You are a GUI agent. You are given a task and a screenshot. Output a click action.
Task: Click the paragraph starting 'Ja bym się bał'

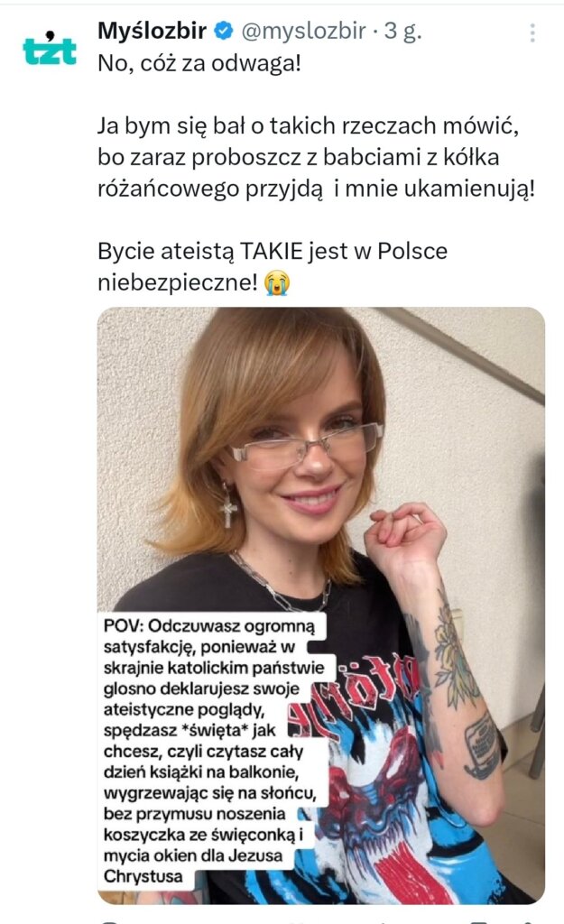coord(316,157)
